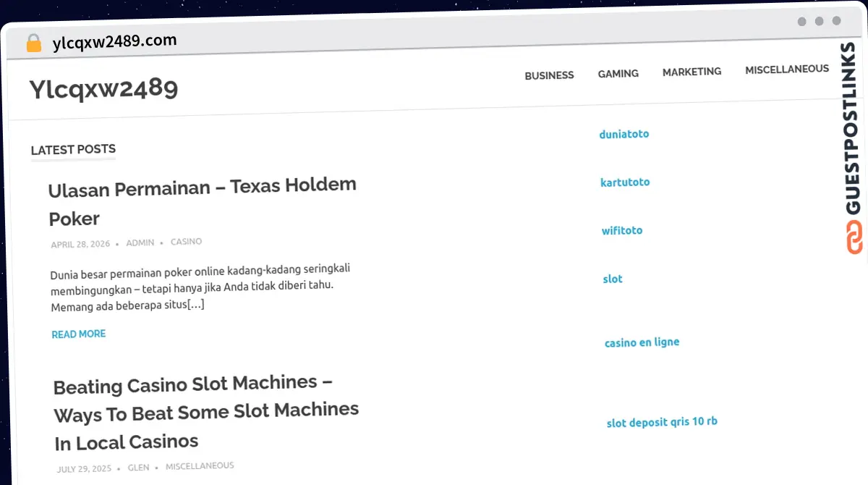868x485 pixels.
Task: Open the MARKETING menu item
Action: pos(692,72)
